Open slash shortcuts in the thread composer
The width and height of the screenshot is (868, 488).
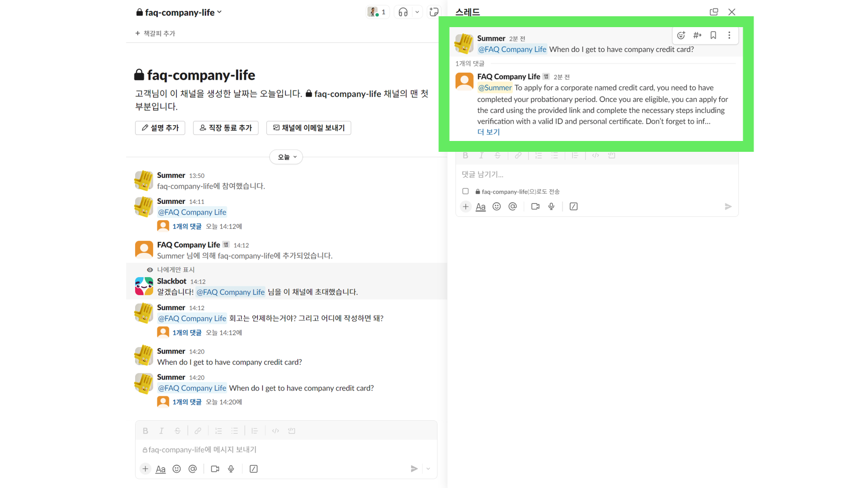coord(573,207)
